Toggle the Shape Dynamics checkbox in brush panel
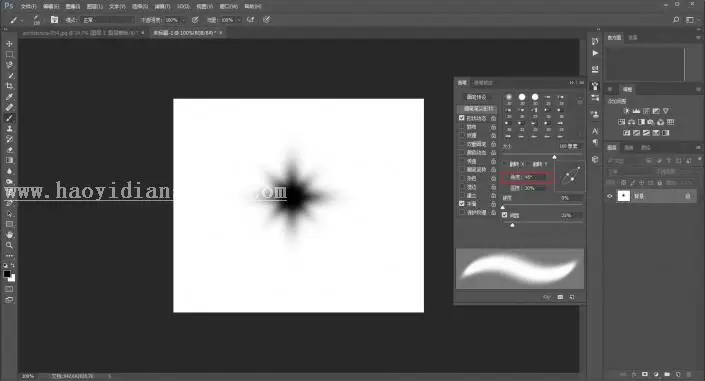This screenshot has height=381, width=705. (x=462, y=118)
